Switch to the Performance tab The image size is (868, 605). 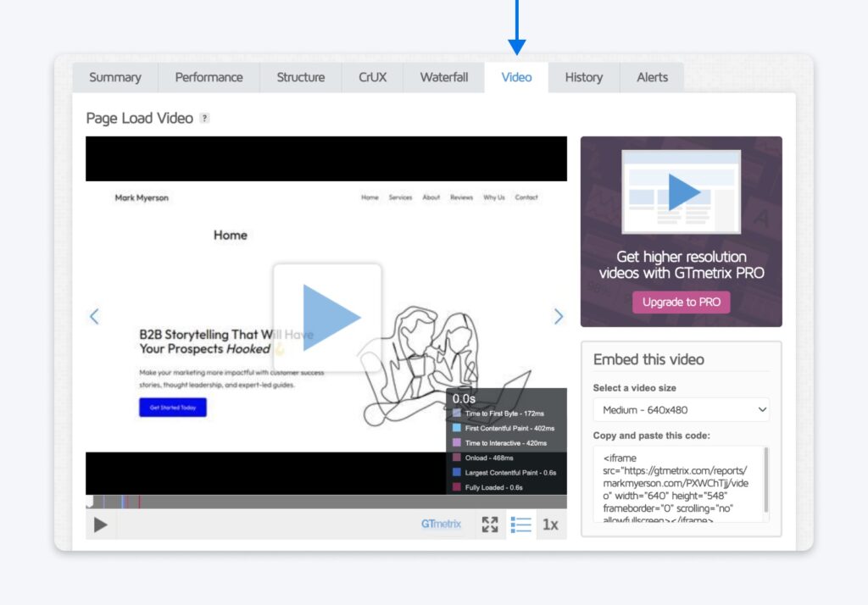[x=209, y=77]
